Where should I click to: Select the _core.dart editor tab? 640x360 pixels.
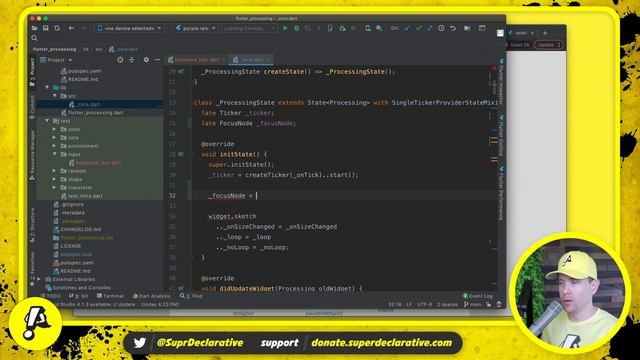pyautogui.click(x=250, y=60)
